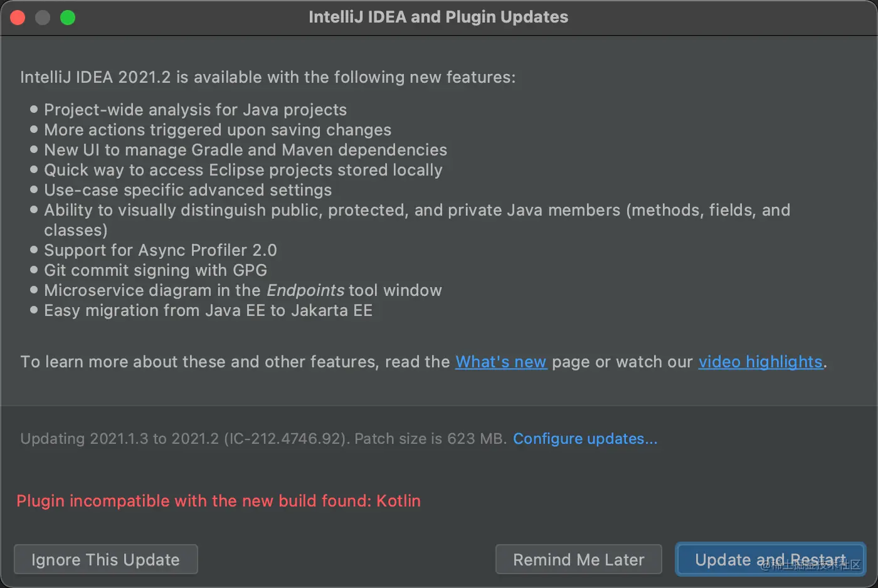Select Ignore This Update button
Screen dimensions: 878x588
coord(105,559)
